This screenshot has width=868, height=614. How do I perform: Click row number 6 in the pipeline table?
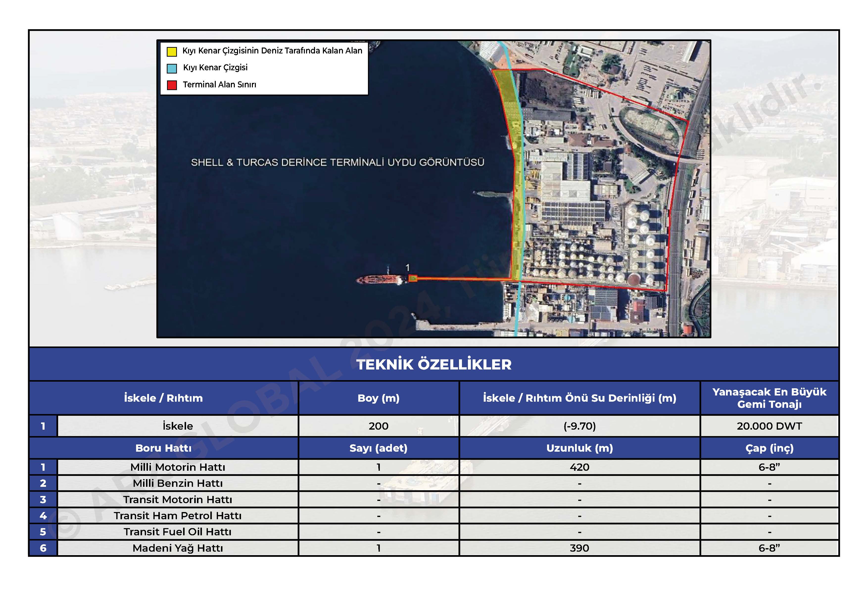point(43,548)
